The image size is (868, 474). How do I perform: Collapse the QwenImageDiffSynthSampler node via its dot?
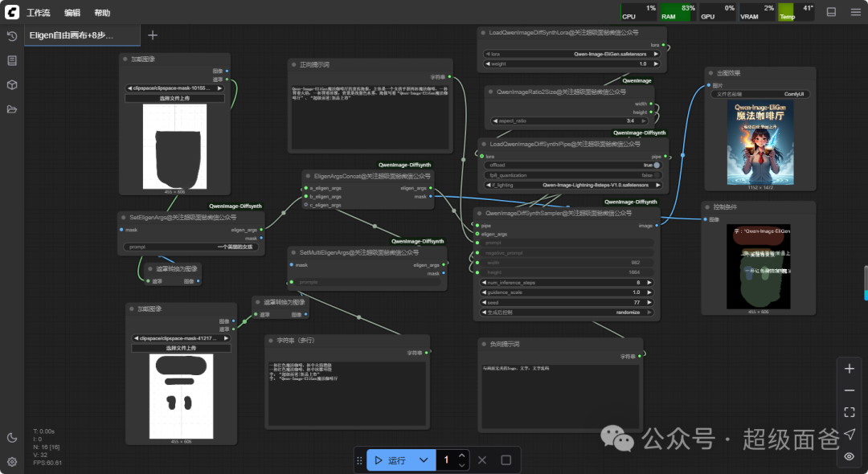coord(480,213)
